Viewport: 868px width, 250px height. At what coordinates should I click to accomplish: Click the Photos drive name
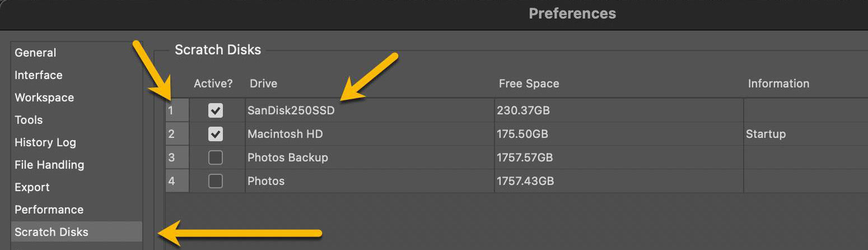(x=266, y=181)
